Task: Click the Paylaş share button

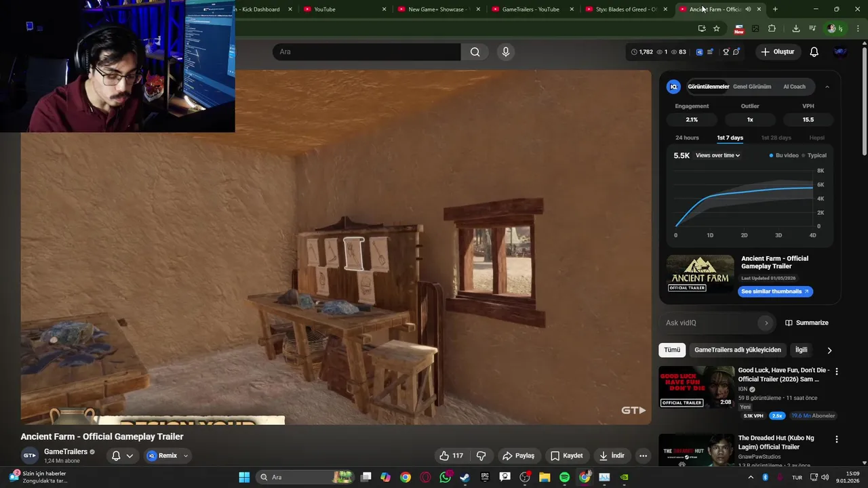Action: coord(518,455)
